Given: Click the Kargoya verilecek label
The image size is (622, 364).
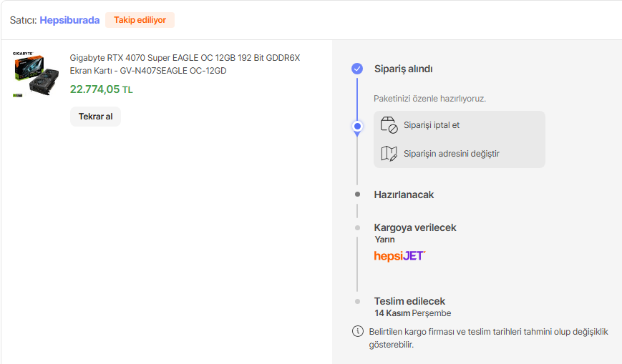Looking at the screenshot, I should [415, 227].
